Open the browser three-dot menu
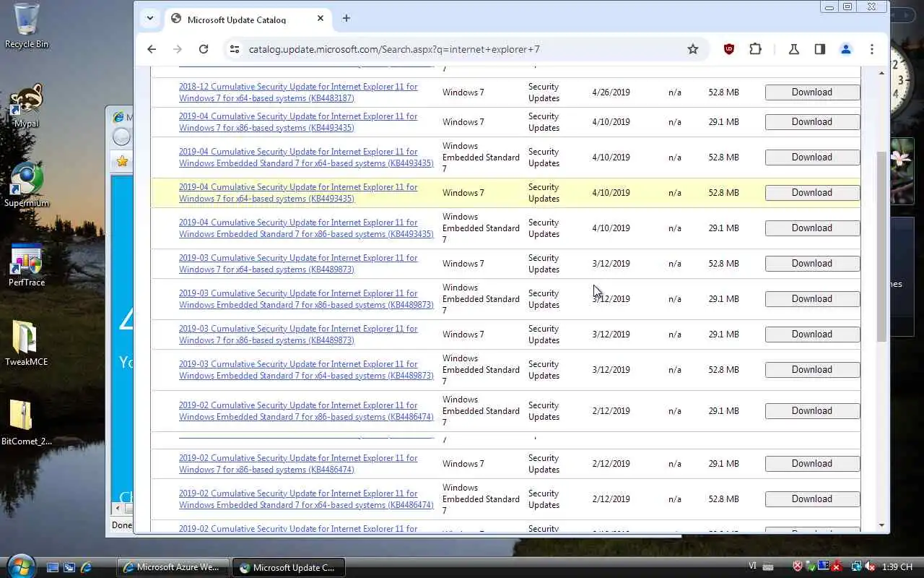The width and height of the screenshot is (924, 578). [872, 49]
